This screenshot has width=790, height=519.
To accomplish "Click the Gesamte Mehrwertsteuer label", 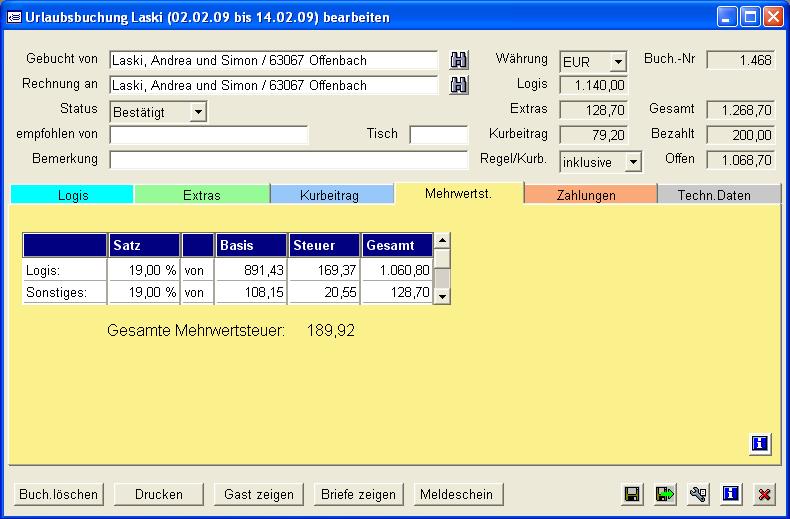I will [x=196, y=331].
